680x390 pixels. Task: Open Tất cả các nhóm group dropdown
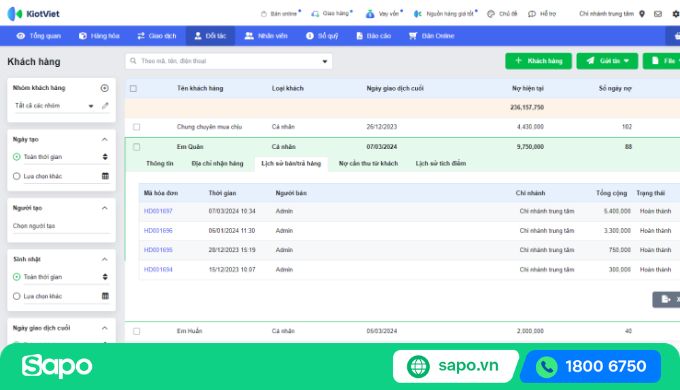[x=54, y=106]
